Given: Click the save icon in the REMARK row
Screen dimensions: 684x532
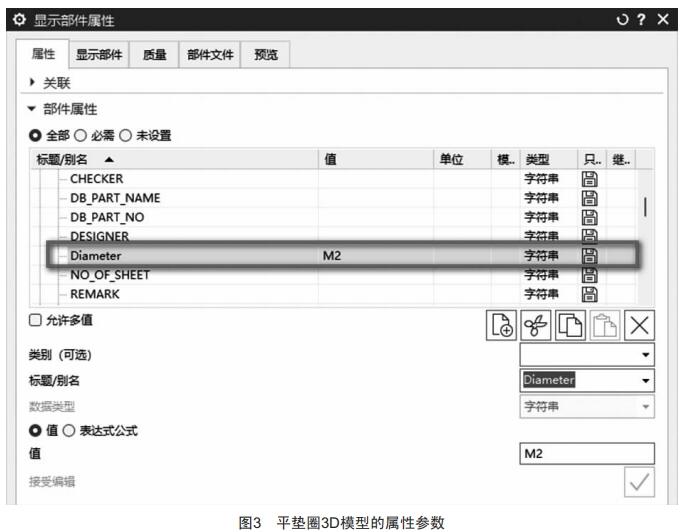Looking at the screenshot, I should [589, 294].
